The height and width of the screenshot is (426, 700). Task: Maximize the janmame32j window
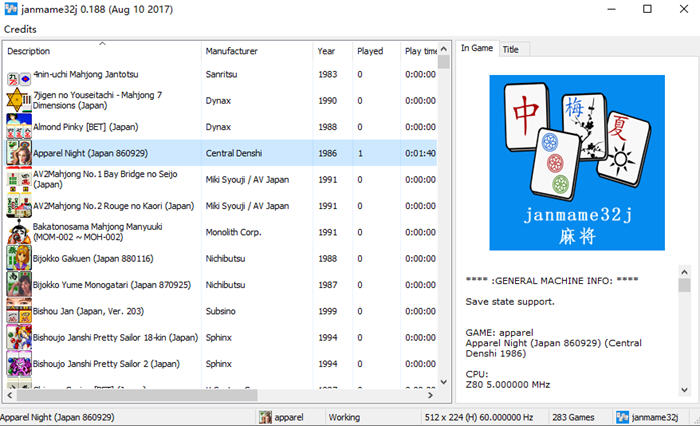[647, 8]
